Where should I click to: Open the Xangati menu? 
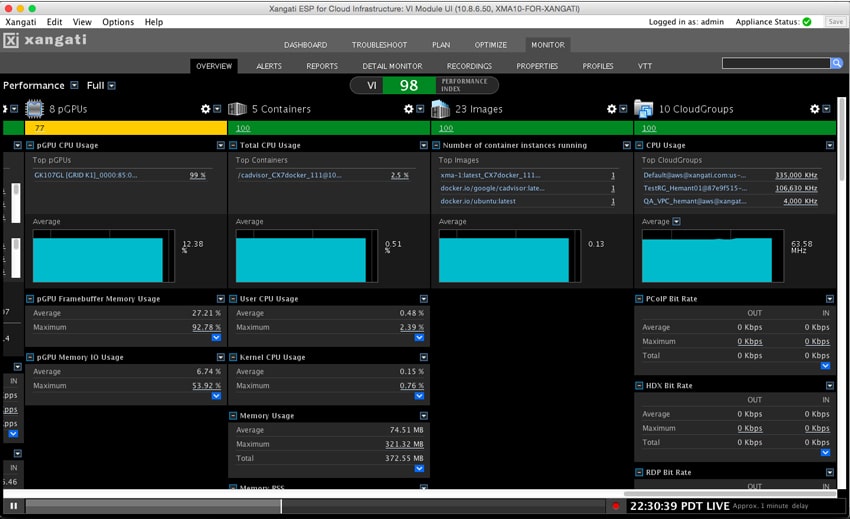[21, 22]
